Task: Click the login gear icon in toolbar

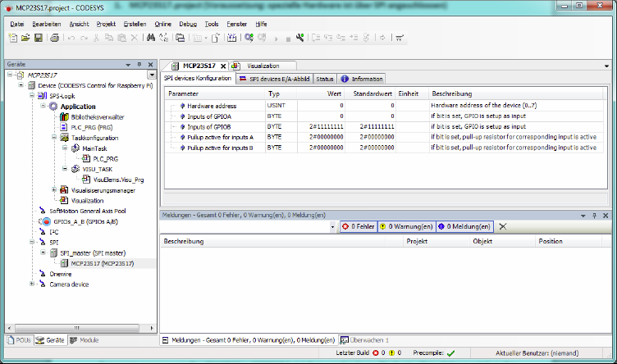Action: (x=249, y=38)
